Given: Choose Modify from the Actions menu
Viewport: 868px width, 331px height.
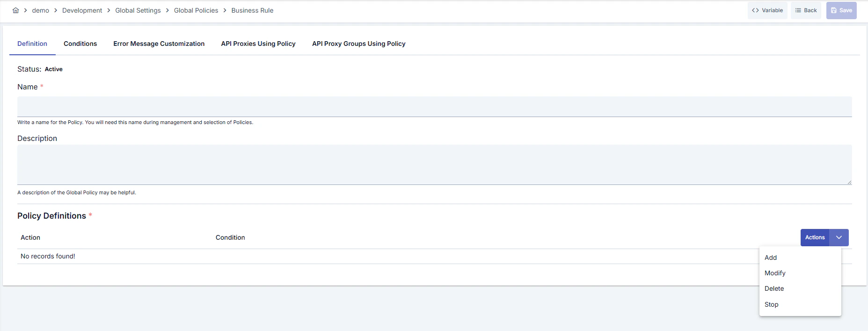Looking at the screenshot, I should pos(800,273).
